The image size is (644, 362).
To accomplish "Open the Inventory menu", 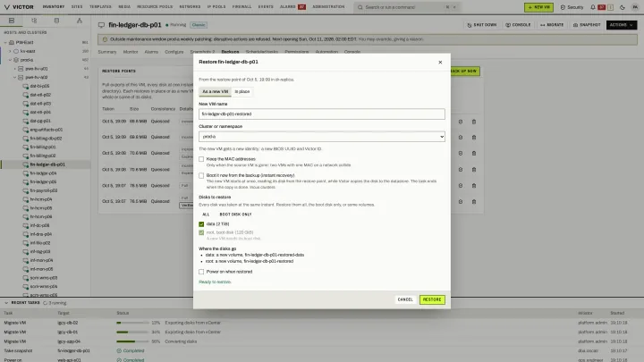I will (x=54, y=7).
